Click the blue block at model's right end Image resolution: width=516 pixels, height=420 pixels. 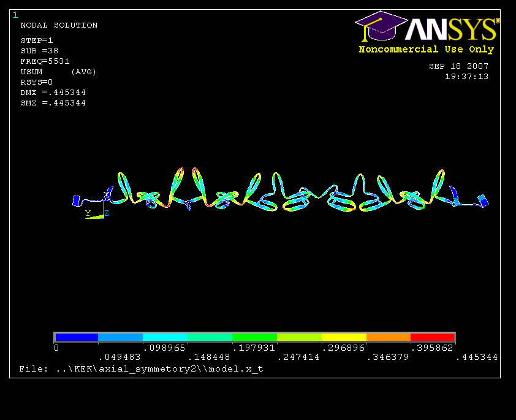[x=484, y=200]
